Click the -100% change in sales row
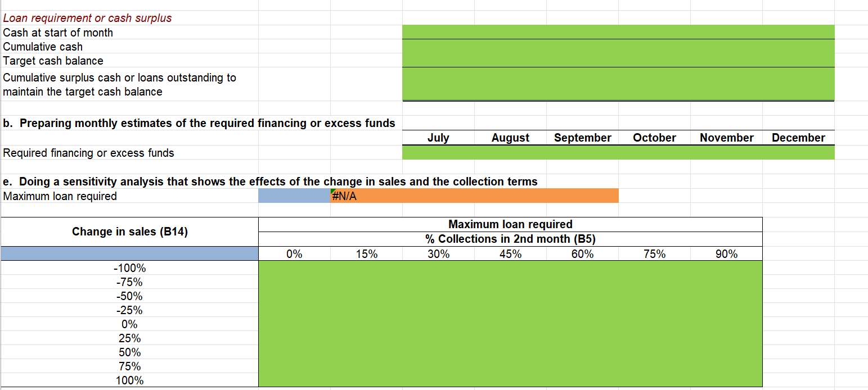This screenshot has height=390, width=868. (x=129, y=268)
